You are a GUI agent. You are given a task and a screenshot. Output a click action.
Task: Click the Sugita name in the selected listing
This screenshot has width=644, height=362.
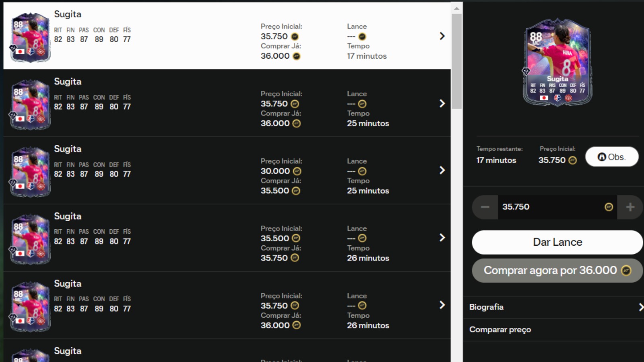68,14
